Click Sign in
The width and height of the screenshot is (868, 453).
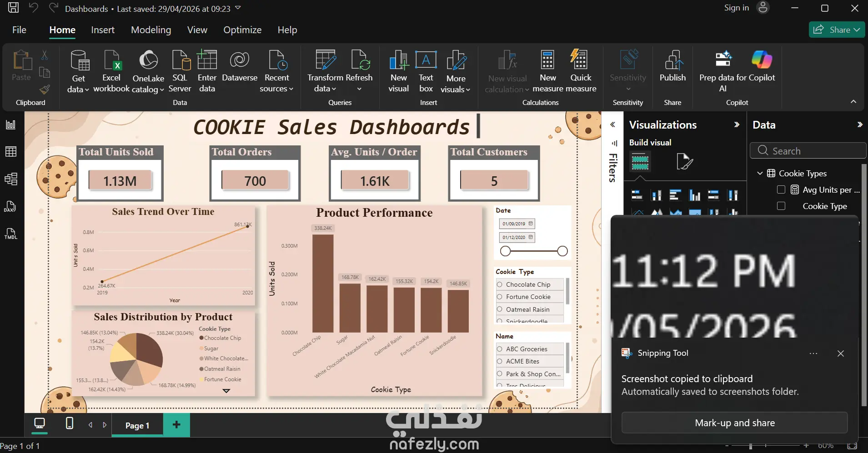(x=737, y=8)
